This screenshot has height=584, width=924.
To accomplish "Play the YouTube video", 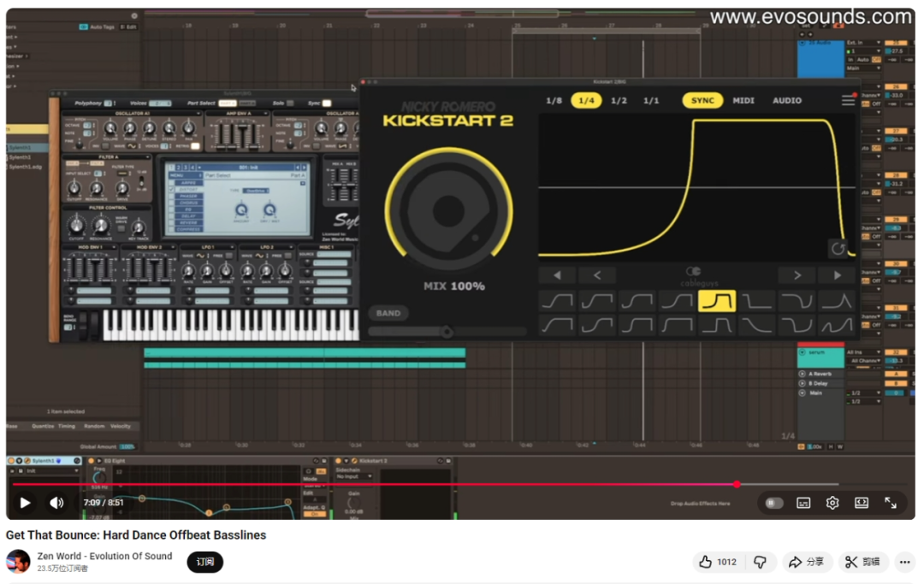I will 25,503.
